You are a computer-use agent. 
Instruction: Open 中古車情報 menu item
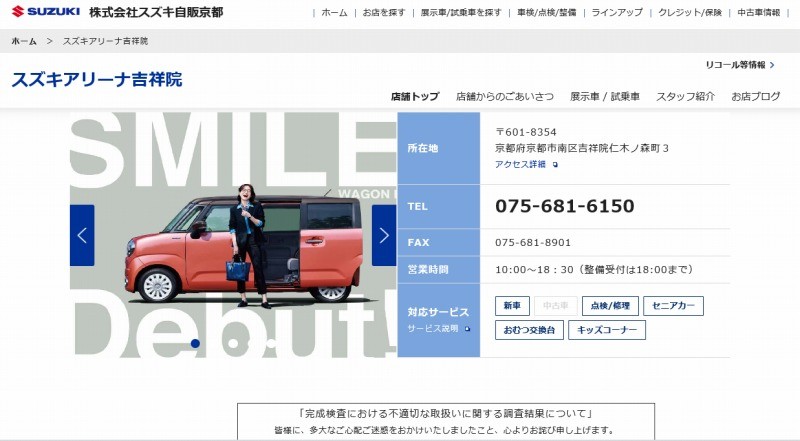click(x=759, y=13)
